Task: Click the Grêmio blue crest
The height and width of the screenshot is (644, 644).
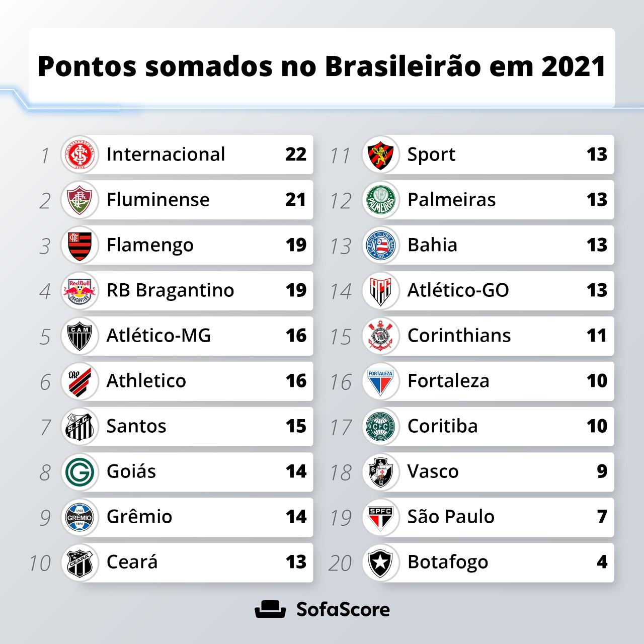Action: 79,517
